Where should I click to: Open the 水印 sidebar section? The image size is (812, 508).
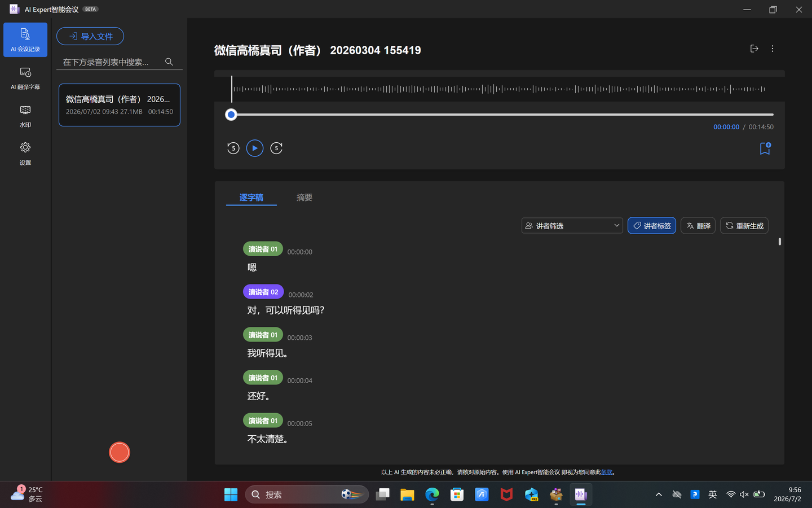click(25, 116)
